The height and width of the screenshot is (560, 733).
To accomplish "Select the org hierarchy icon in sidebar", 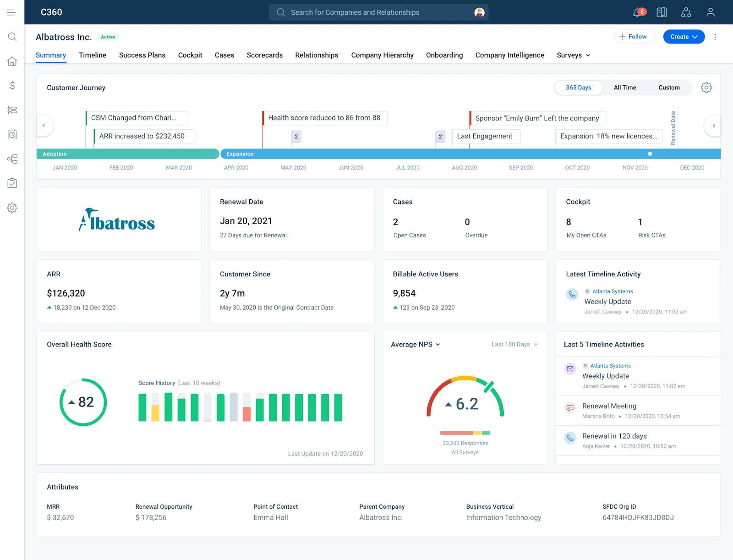I will click(12, 159).
